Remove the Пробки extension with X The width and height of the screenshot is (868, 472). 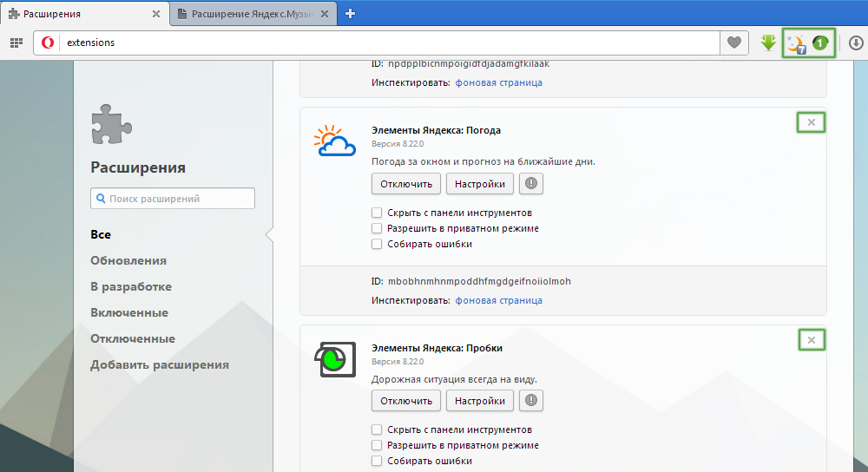pyautogui.click(x=811, y=340)
